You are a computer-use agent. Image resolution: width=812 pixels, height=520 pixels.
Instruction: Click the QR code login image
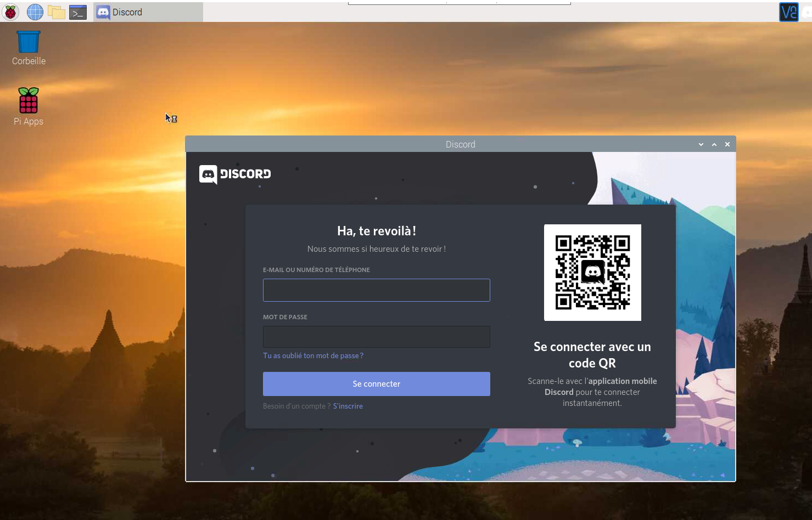pyautogui.click(x=592, y=273)
